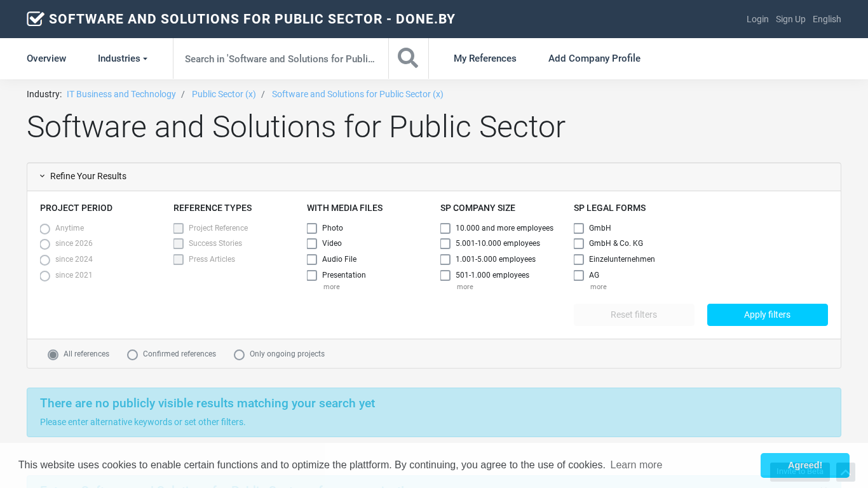Open the Overview menu item
868x488 pixels.
46,58
